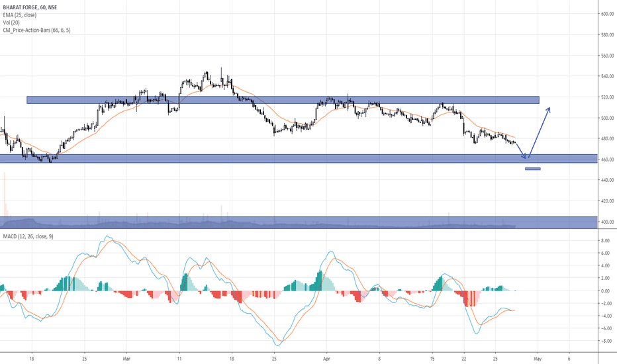Click the 540.00 price axis label
This screenshot has width=617, height=364.
click(x=607, y=76)
